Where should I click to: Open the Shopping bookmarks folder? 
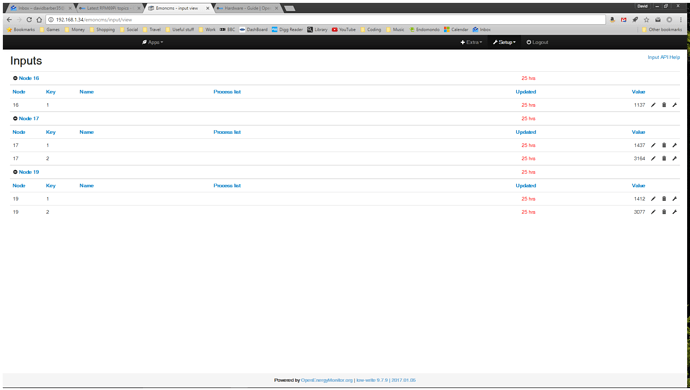pyautogui.click(x=102, y=29)
